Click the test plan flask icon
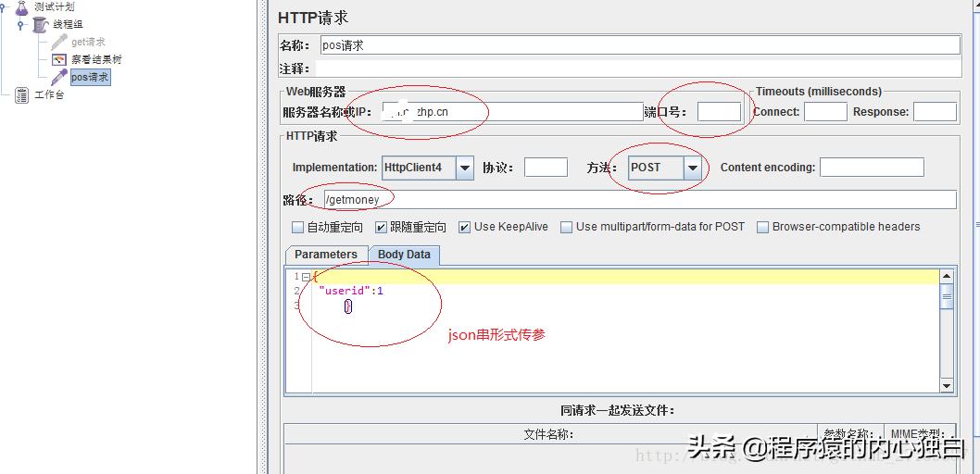 [22, 7]
